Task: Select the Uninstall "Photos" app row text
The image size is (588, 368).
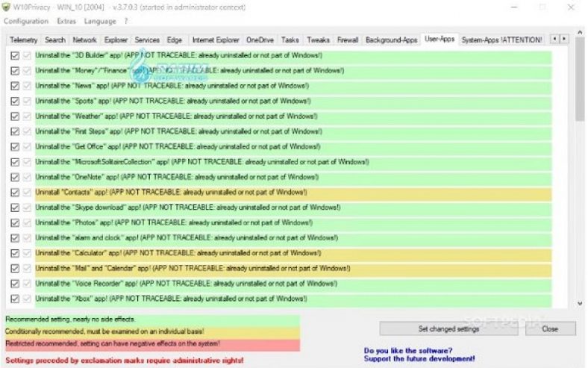Action: (174, 223)
